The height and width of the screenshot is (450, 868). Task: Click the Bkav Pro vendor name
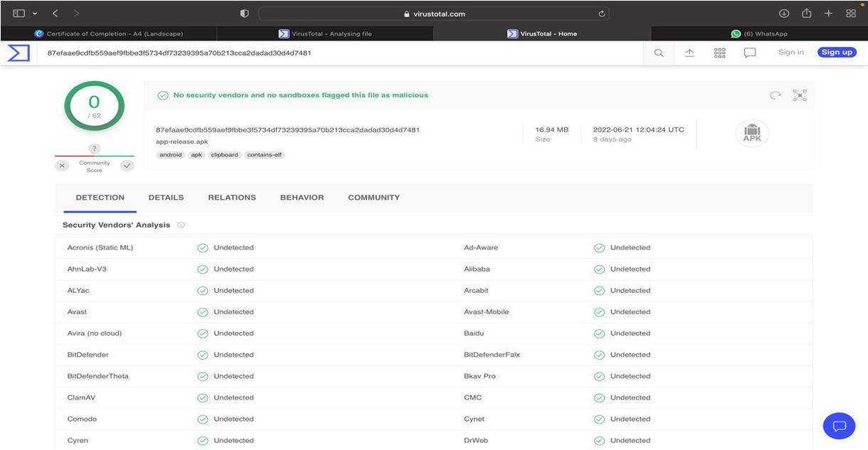point(480,376)
